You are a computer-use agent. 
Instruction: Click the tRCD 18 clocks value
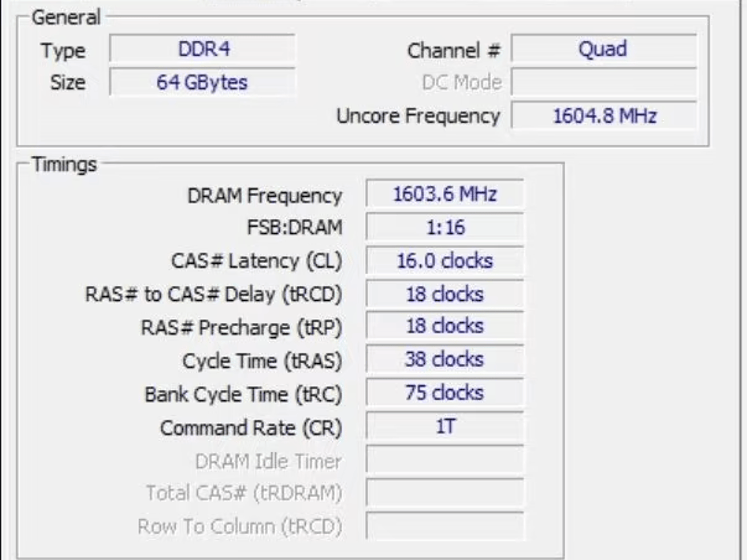(x=445, y=294)
